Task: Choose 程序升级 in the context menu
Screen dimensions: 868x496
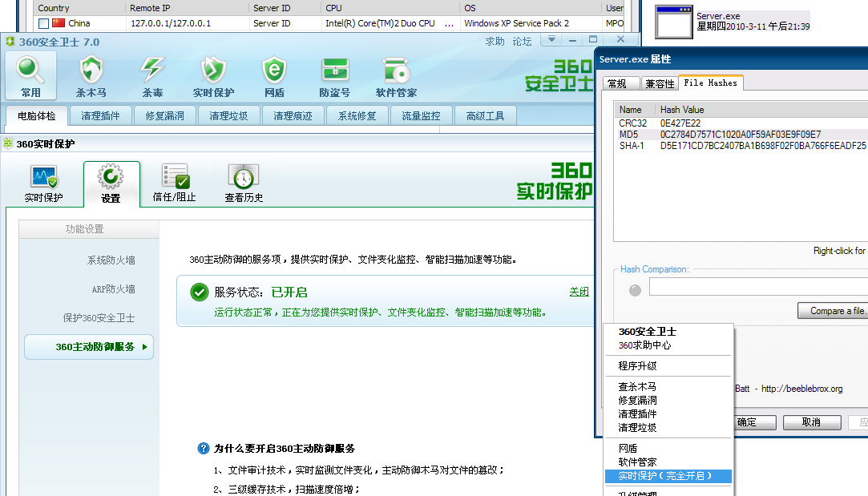Action: pyautogui.click(x=668, y=366)
